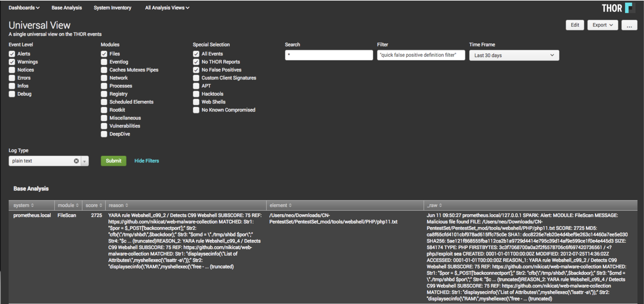
Task: Clear the plain text Log Type selection
Action: coord(76,161)
